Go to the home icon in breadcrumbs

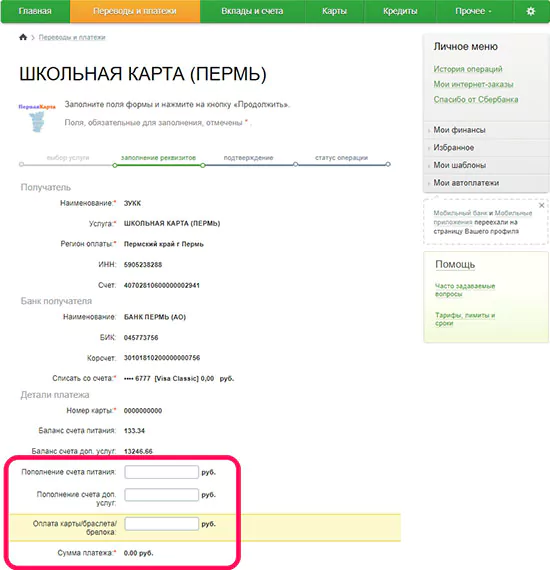[x=23, y=37]
